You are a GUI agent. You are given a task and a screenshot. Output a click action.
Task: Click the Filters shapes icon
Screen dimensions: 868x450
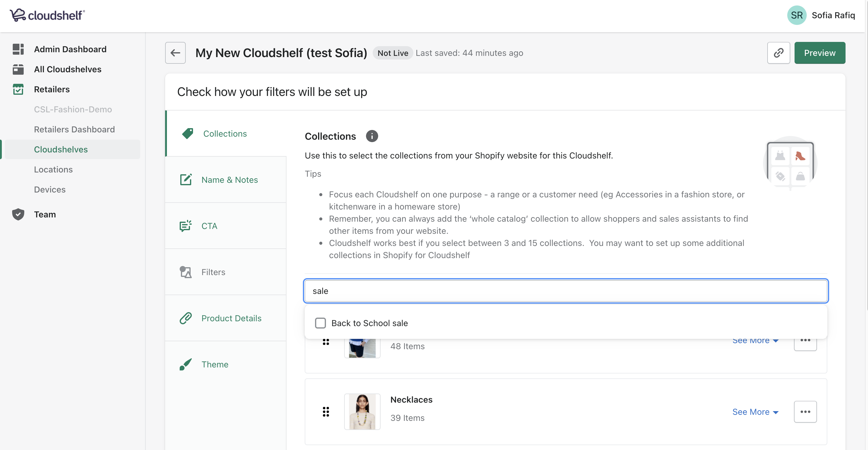click(x=186, y=272)
